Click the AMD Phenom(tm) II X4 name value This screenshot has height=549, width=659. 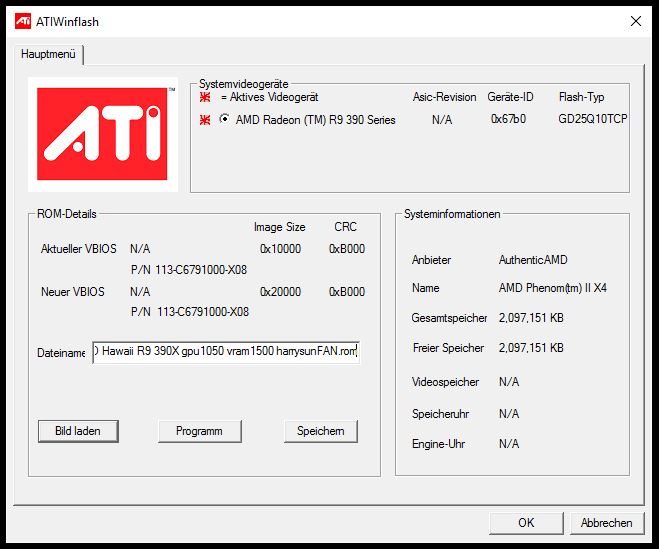(553, 288)
